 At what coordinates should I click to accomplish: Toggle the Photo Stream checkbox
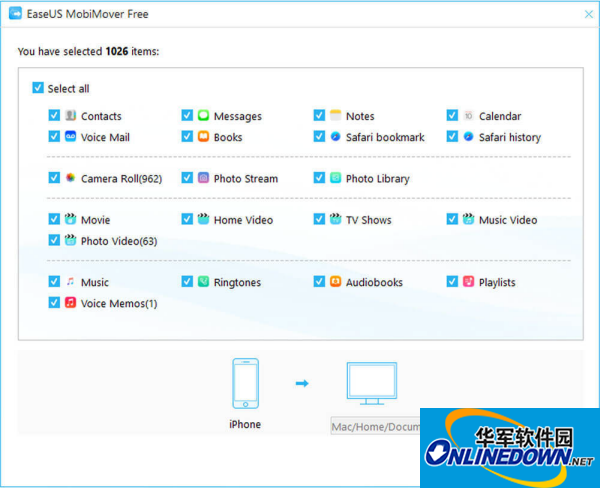coord(187,178)
